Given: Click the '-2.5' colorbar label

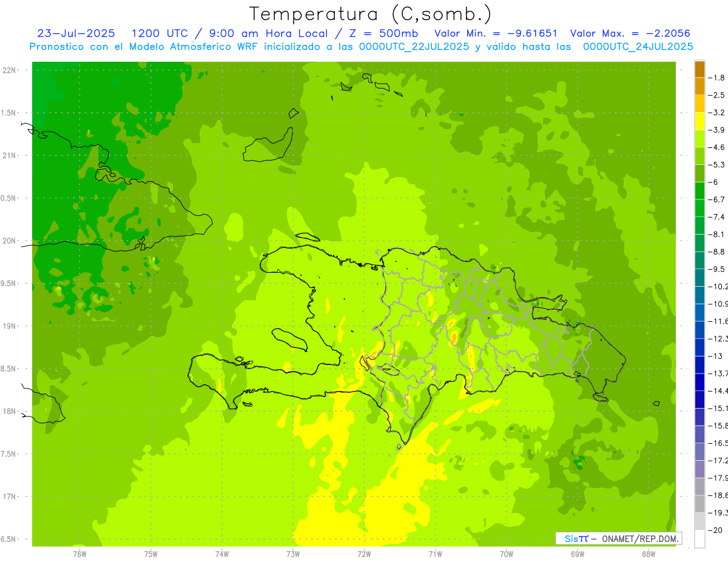Looking at the screenshot, I should point(716,96).
